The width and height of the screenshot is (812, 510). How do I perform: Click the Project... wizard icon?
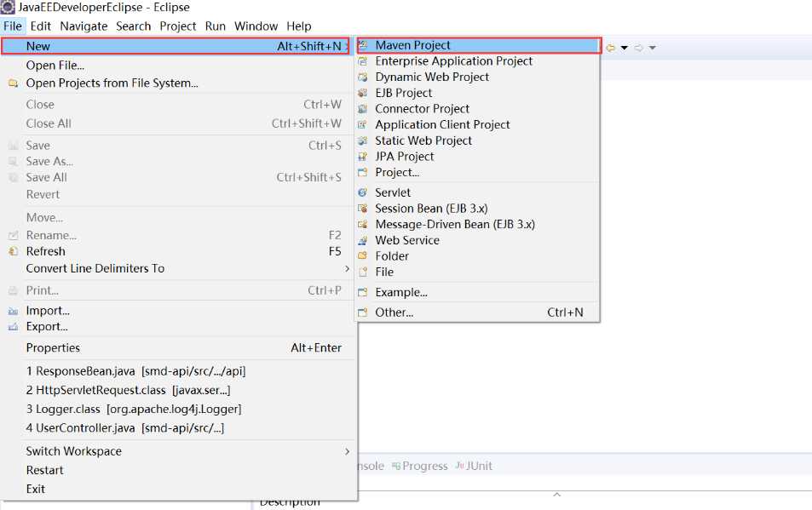point(362,172)
